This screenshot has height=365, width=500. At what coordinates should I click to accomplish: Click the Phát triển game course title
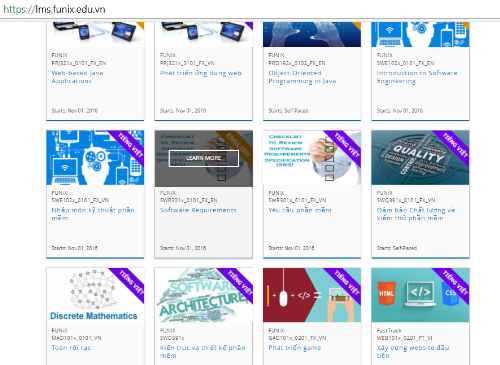coord(295,348)
